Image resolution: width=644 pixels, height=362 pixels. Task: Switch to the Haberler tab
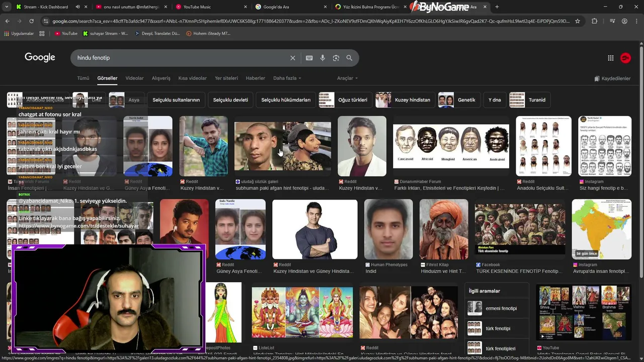point(255,78)
